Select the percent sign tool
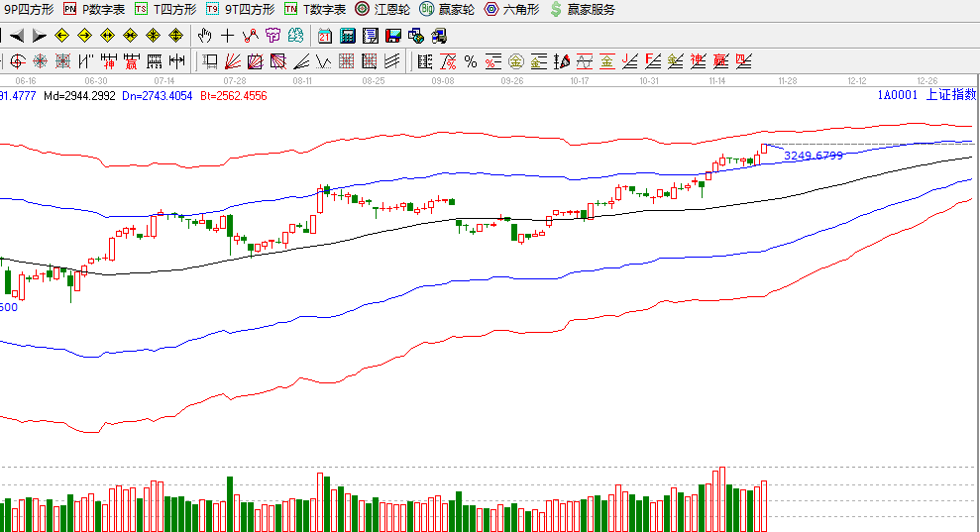Screen dimensions: 980x532 click(470, 61)
